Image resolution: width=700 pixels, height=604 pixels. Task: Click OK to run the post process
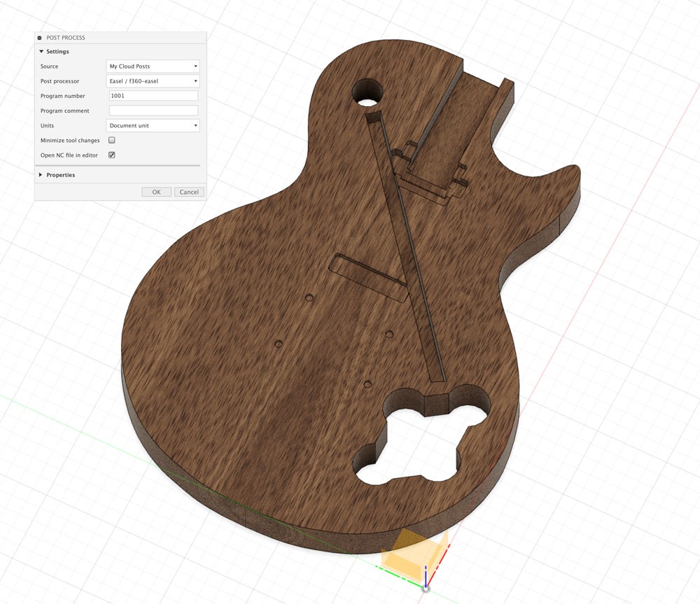pyautogui.click(x=156, y=191)
